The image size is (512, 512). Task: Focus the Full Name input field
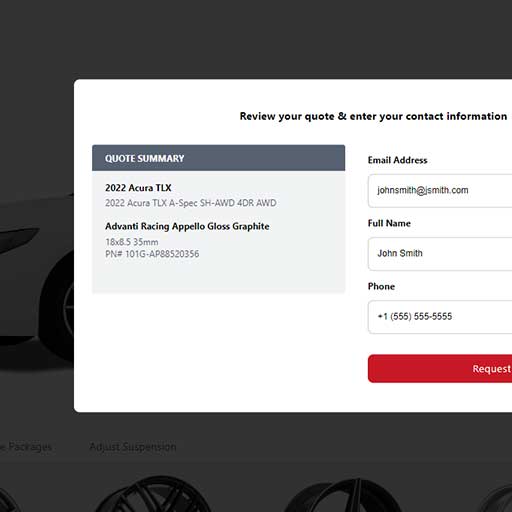click(440, 254)
